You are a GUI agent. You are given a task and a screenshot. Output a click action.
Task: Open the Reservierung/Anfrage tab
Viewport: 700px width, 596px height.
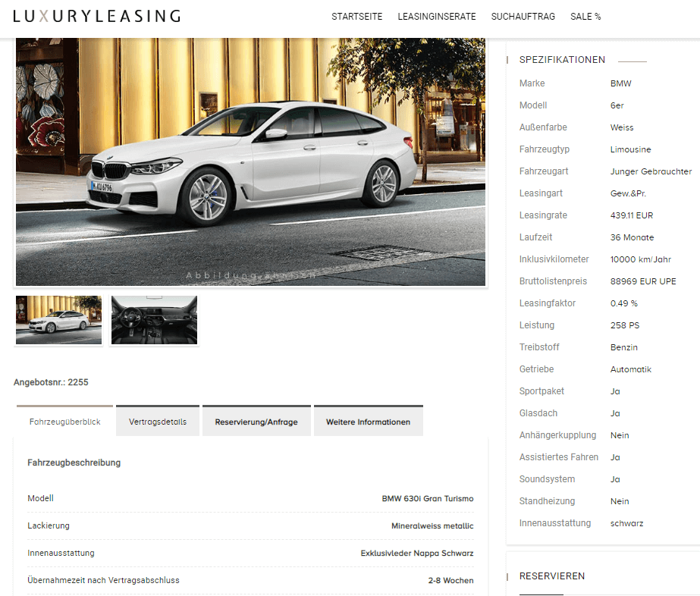coord(256,421)
